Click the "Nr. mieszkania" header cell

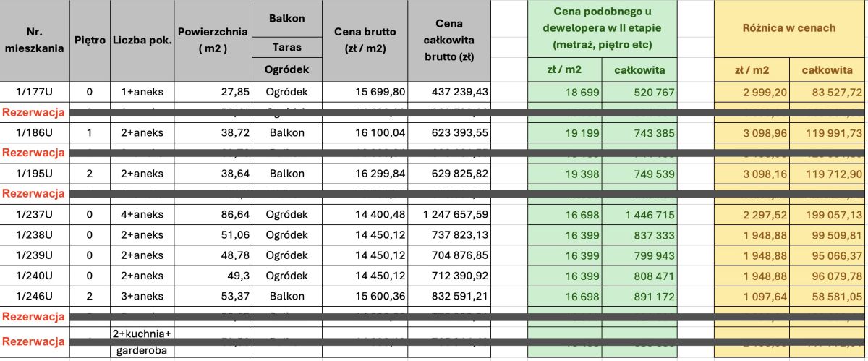pos(34,41)
